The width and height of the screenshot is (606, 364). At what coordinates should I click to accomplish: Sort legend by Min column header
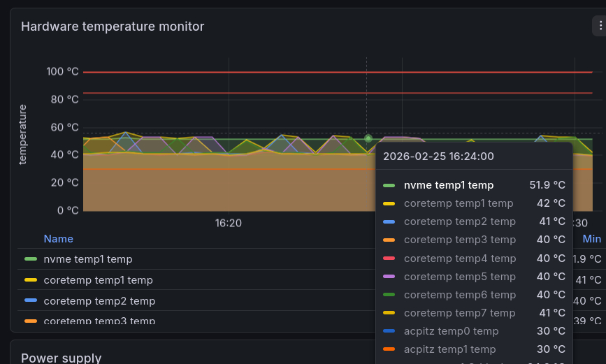(x=591, y=239)
